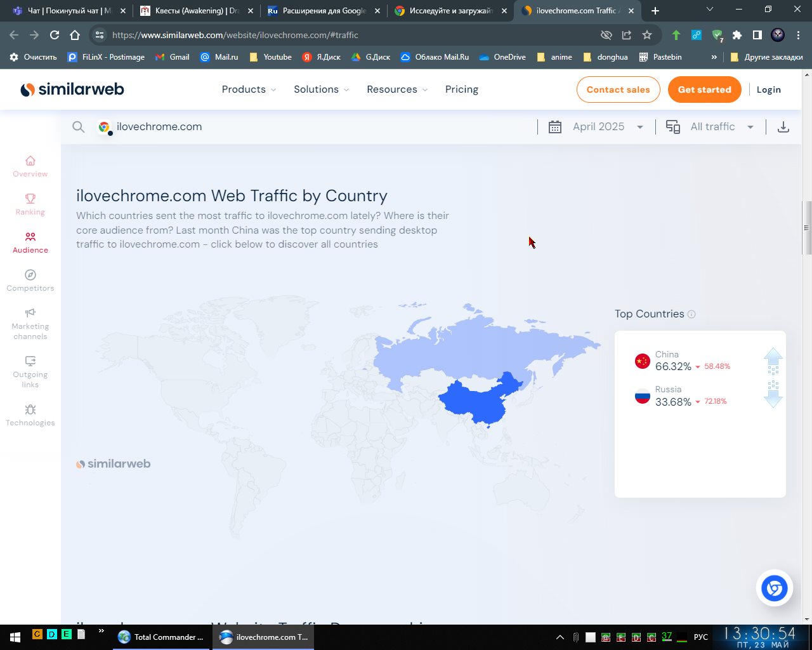The height and width of the screenshot is (650, 812).
Task: Show hidden system tray icons
Action: [x=560, y=637]
